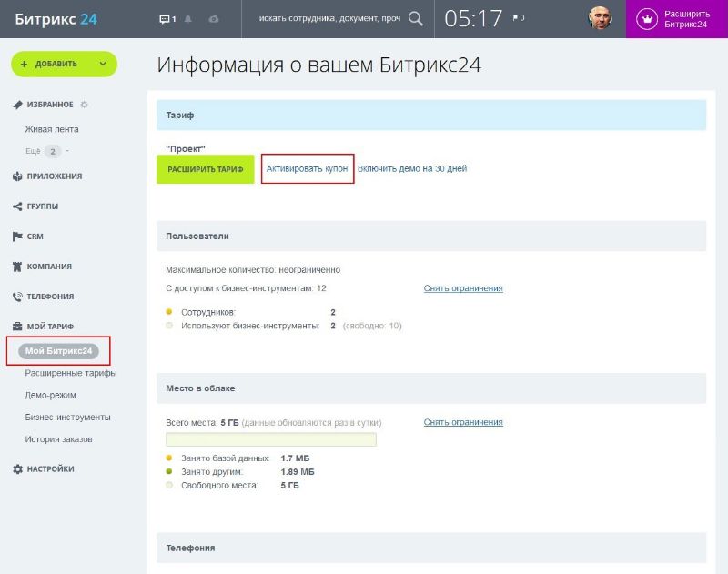Open Настройки menu section
This screenshot has width=728, height=574.
coord(50,469)
